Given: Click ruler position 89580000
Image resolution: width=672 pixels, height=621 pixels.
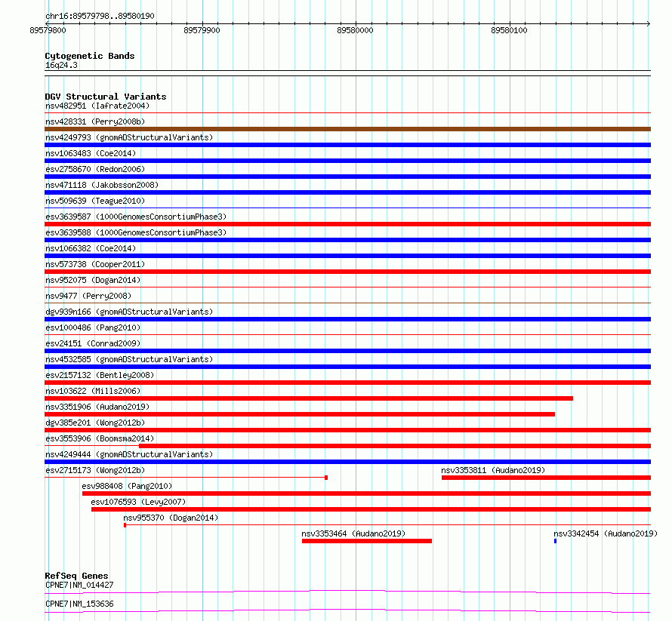Looking at the screenshot, I should [x=356, y=30].
